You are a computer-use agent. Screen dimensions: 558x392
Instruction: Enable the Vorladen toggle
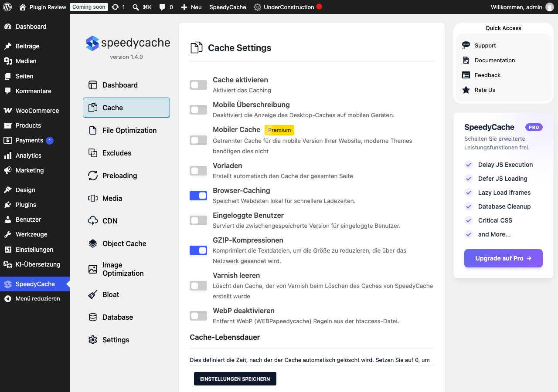click(x=198, y=171)
